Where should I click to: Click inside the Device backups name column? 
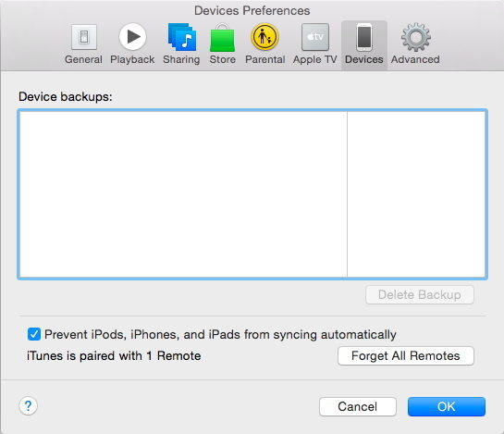tap(183, 194)
